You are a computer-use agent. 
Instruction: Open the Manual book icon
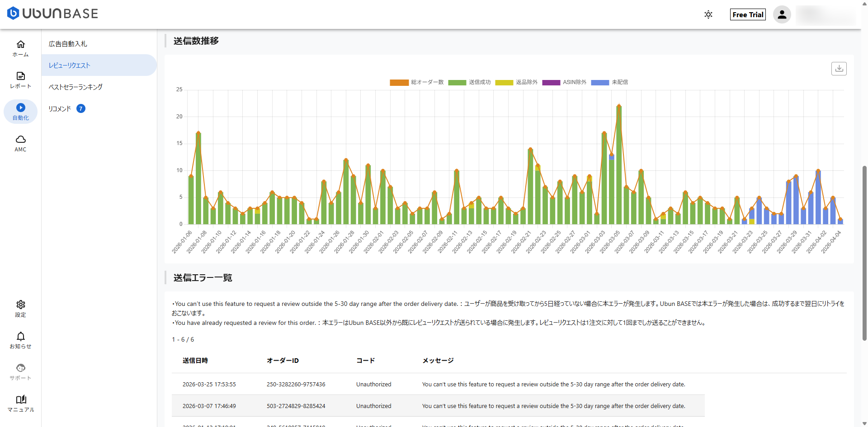pos(21,399)
